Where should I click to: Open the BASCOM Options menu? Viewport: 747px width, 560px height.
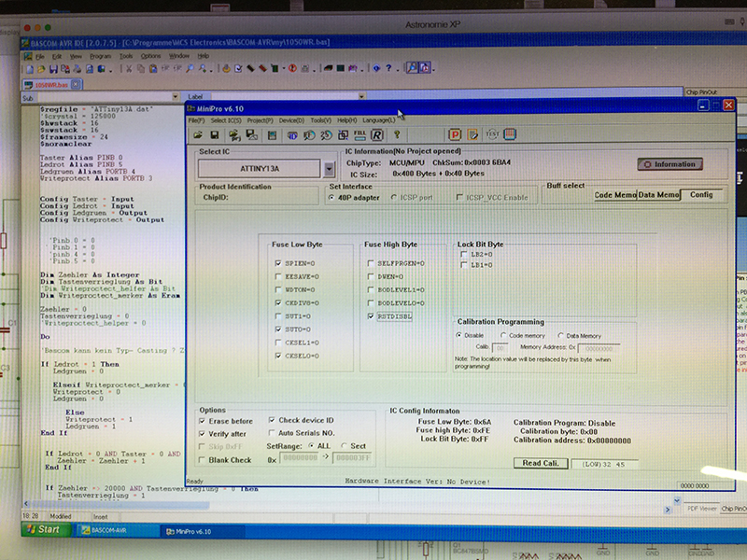[150, 56]
